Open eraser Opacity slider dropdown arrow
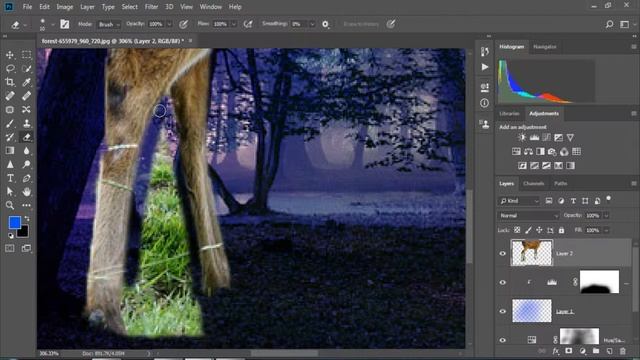This screenshot has height=360, width=640. coord(169,24)
